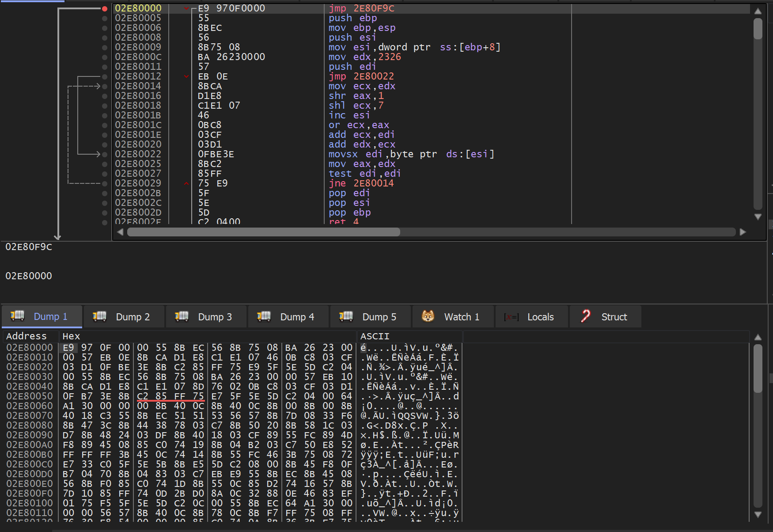Toggle the breakpoint dot for address 02E80022
The width and height of the screenshot is (773, 532).
[105, 154]
